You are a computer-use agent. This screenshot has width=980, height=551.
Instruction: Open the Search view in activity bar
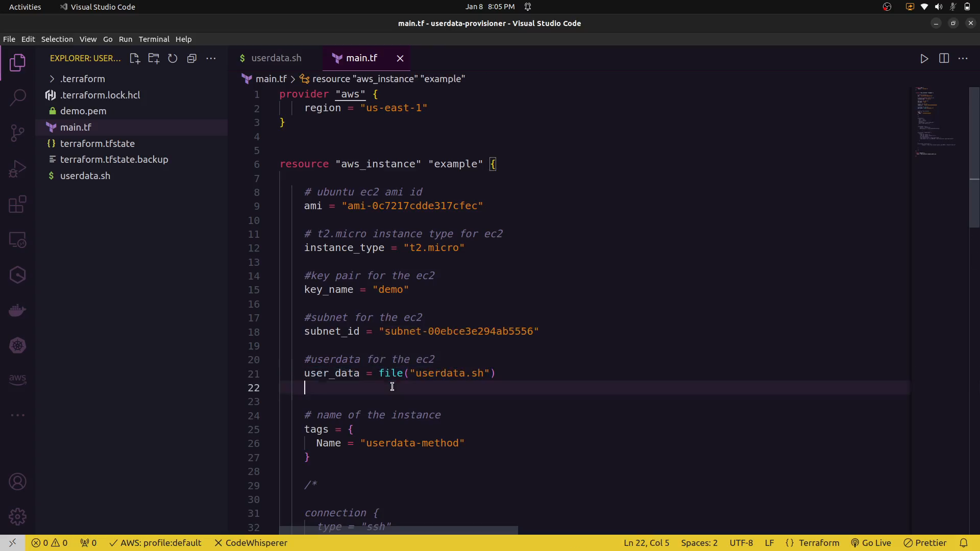(x=18, y=97)
